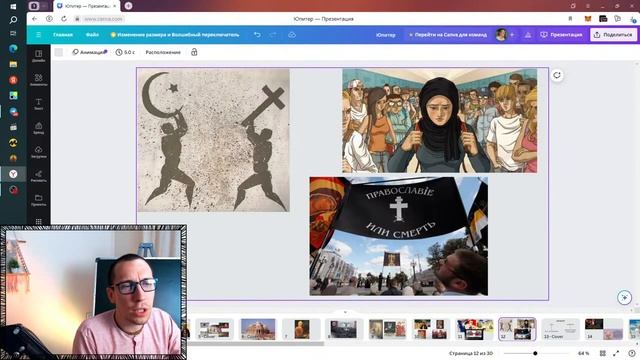Image resolution: width=640 pixels, height=360 pixels.
Task: Open the upgrade to Canva for teams offer
Action: click(x=448, y=35)
